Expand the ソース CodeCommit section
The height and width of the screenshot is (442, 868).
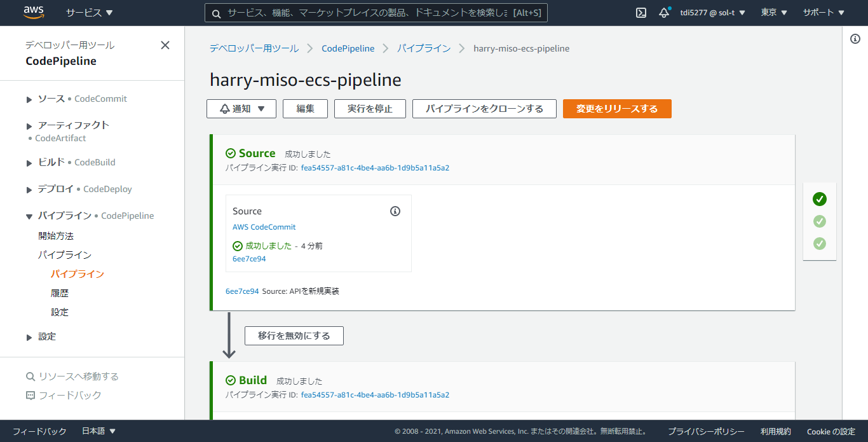tap(29, 99)
